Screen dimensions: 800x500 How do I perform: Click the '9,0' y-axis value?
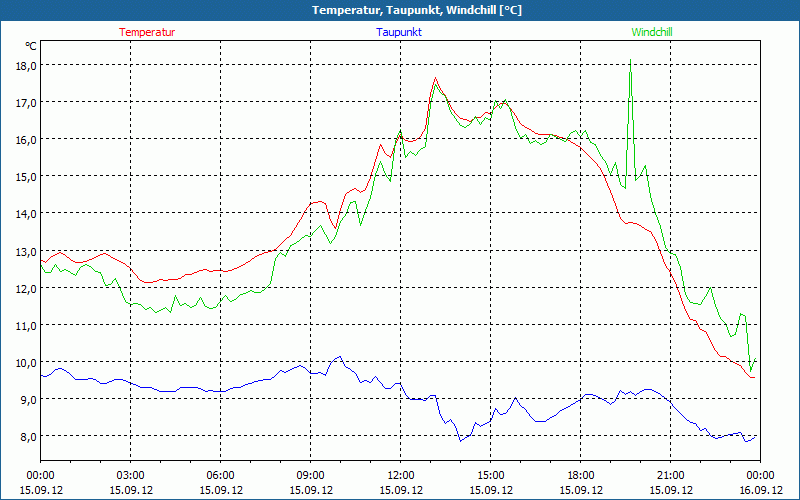tap(28, 399)
